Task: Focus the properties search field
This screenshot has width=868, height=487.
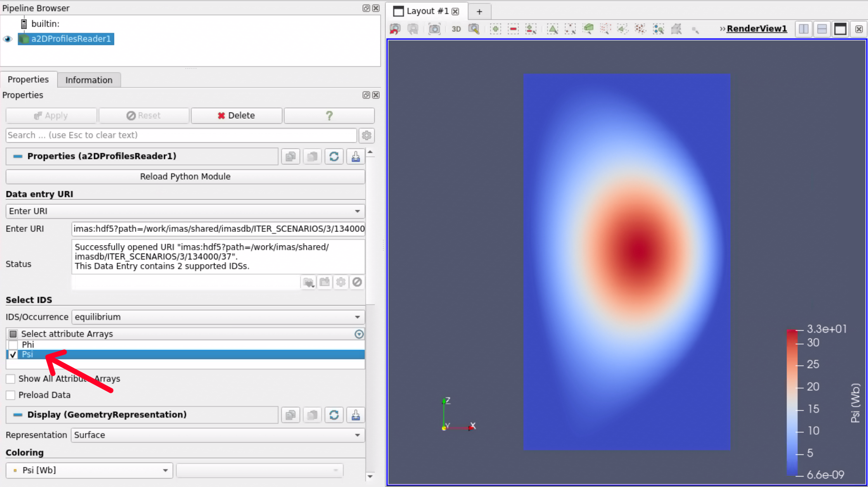Action: click(x=181, y=135)
